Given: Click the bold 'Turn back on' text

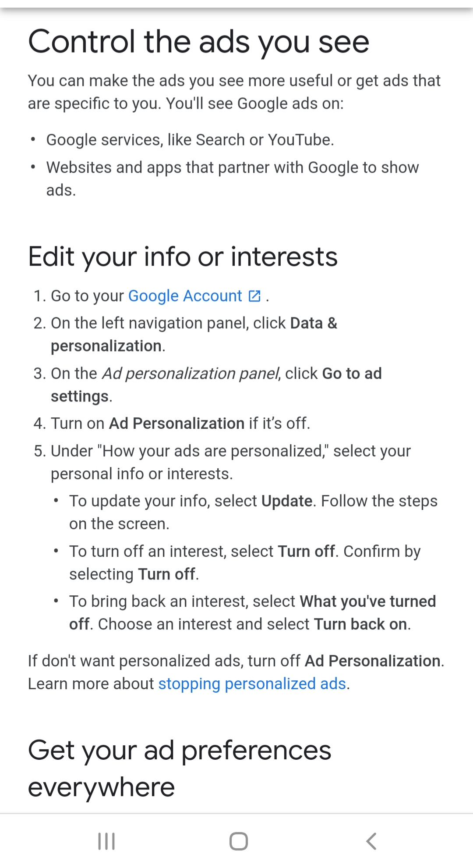Looking at the screenshot, I should pos(360,624).
